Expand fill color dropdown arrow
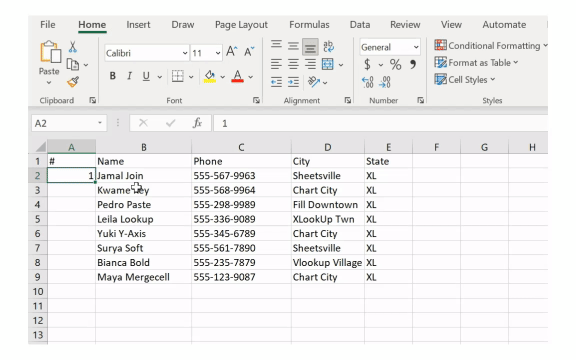Screen dimensions: 576x360 [x=222, y=77]
